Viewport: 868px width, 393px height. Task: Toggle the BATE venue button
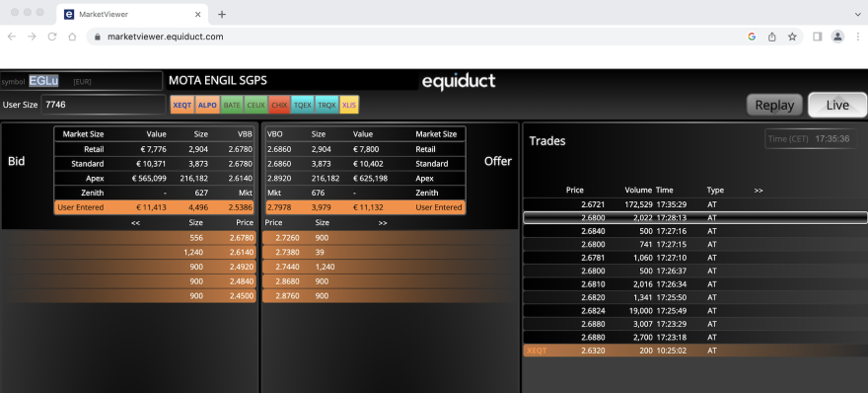point(232,105)
